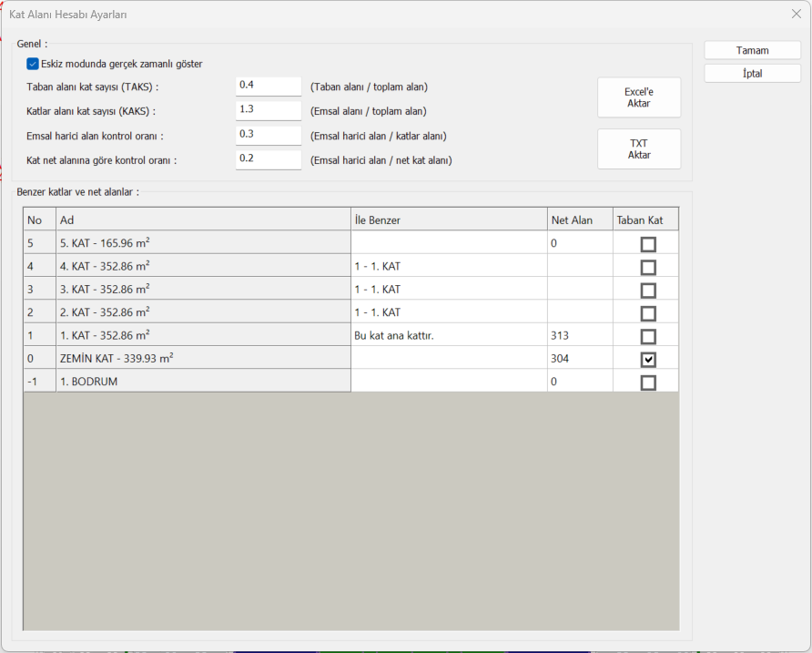This screenshot has height=653, width=812.
Task: Select the 1. BODRUM row name
Action: (202, 382)
